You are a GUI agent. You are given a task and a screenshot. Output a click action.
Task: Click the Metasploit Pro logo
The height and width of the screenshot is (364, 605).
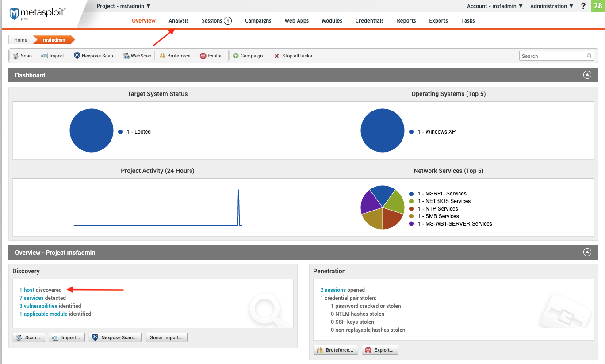(37, 14)
